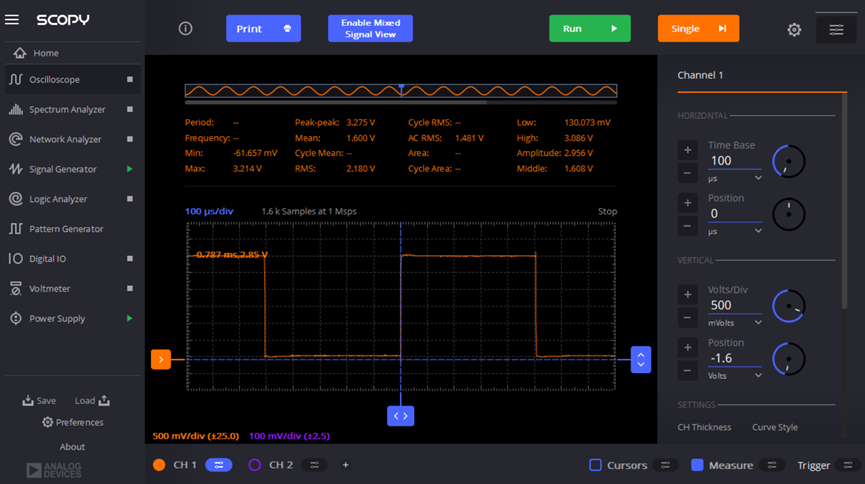Click the Time Base rotary knob

pyautogui.click(x=789, y=162)
